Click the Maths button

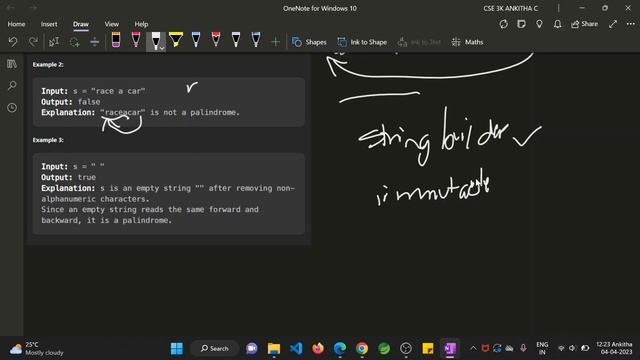[467, 42]
